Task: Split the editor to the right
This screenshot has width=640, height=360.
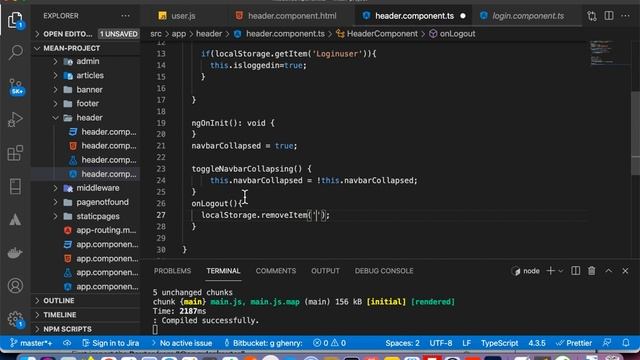Action: tap(609, 16)
